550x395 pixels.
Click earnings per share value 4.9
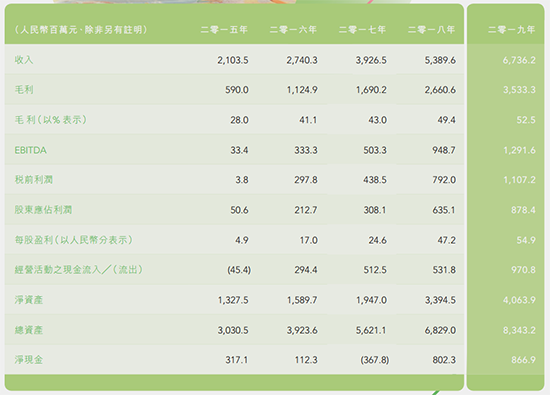[x=242, y=240]
